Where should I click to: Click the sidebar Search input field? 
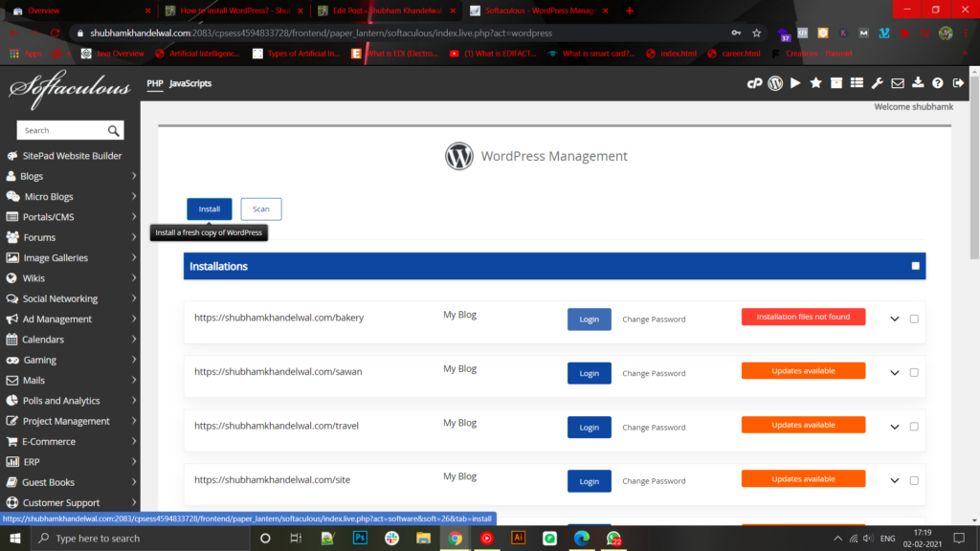pos(62,130)
